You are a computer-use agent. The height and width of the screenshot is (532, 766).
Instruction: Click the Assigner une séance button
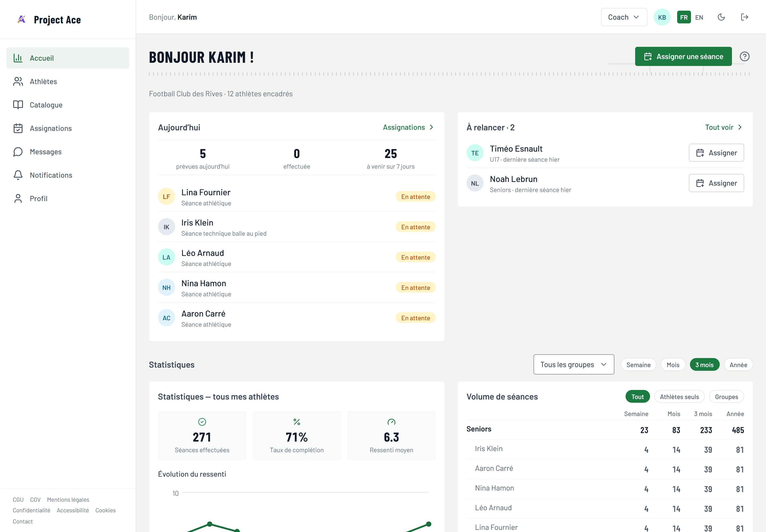(x=683, y=56)
